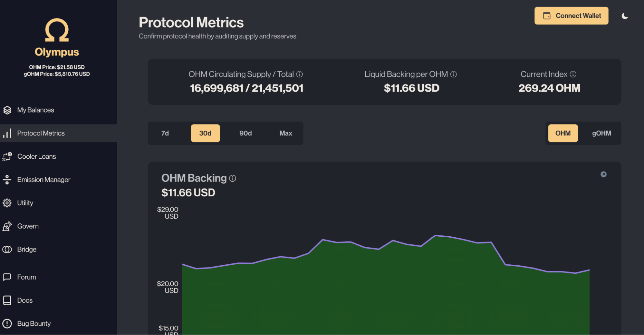Click the Utility gear icon

[7, 203]
